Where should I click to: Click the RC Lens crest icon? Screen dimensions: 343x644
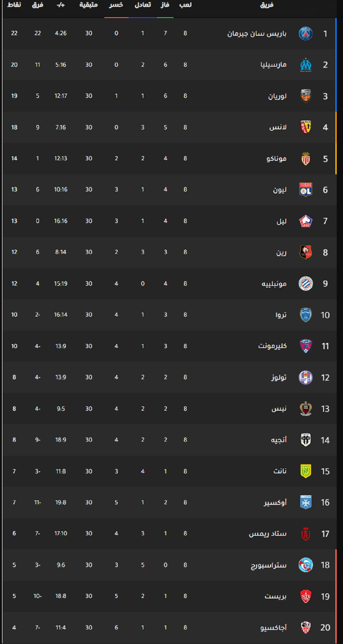(306, 127)
